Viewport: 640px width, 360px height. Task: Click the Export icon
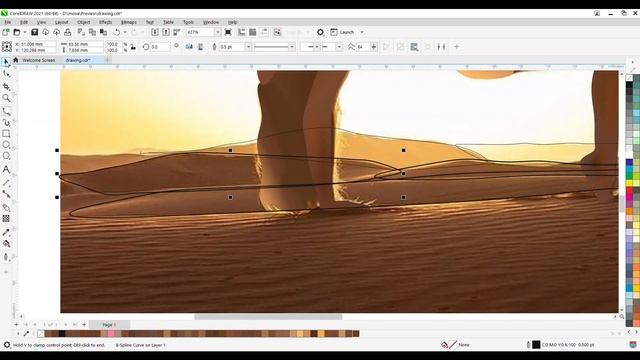166,32
